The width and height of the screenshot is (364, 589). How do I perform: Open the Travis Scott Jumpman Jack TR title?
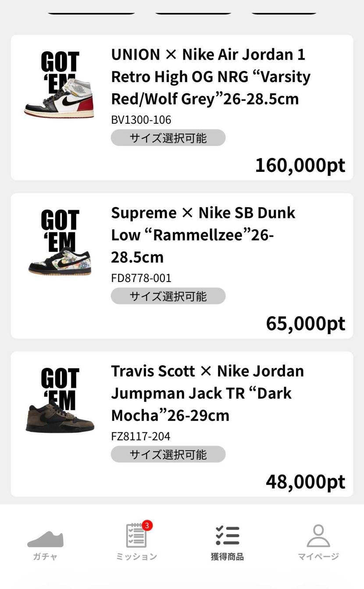click(x=207, y=393)
